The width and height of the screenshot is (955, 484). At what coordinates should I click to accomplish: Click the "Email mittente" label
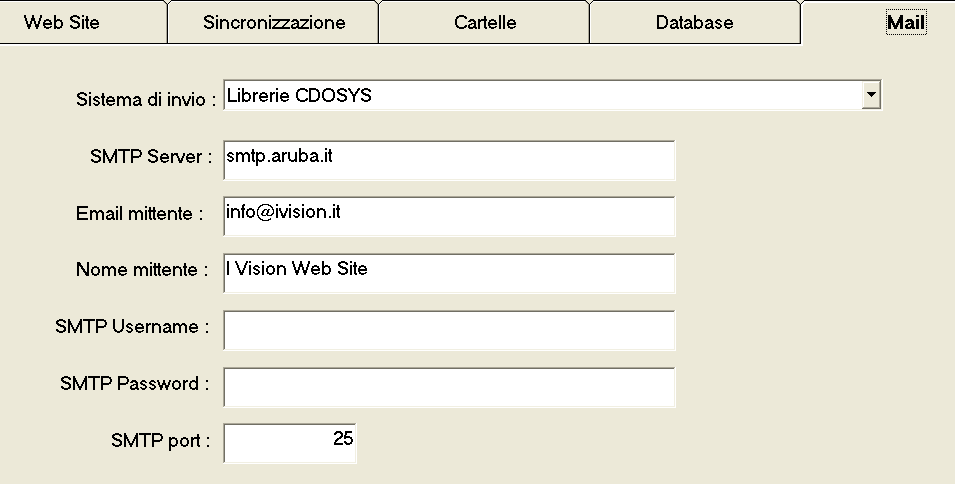click(139, 214)
